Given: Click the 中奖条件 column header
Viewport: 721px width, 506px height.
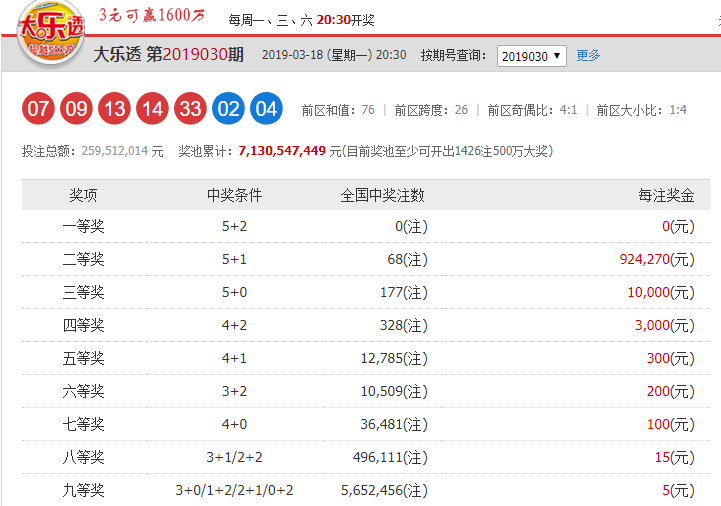Looking at the screenshot, I should pyautogui.click(x=235, y=195).
